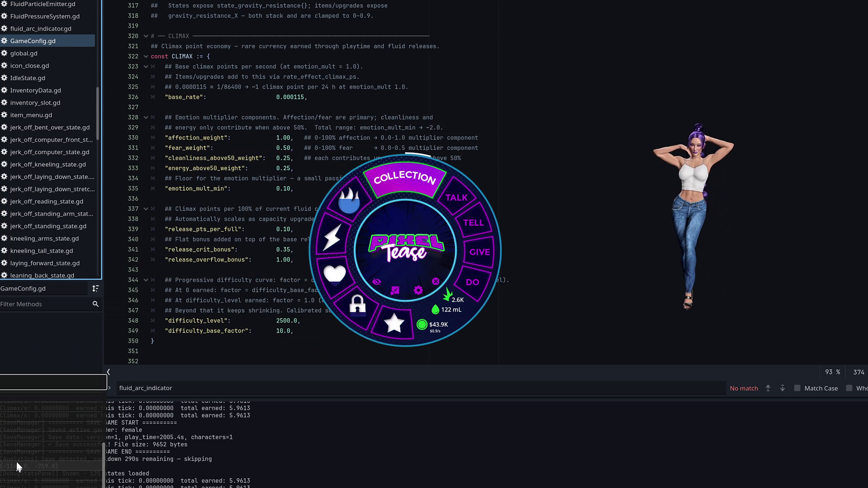
Task: Open FluidParticleEmitter.gd script
Action: pos(42,4)
